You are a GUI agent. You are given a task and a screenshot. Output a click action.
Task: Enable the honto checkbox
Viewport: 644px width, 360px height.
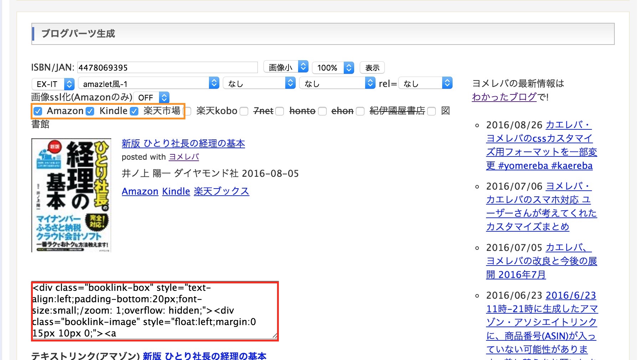(x=280, y=111)
